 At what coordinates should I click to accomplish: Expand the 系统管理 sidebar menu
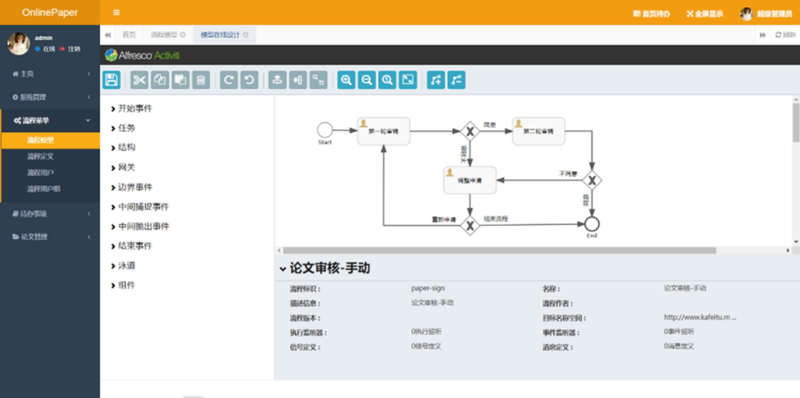click(x=50, y=97)
